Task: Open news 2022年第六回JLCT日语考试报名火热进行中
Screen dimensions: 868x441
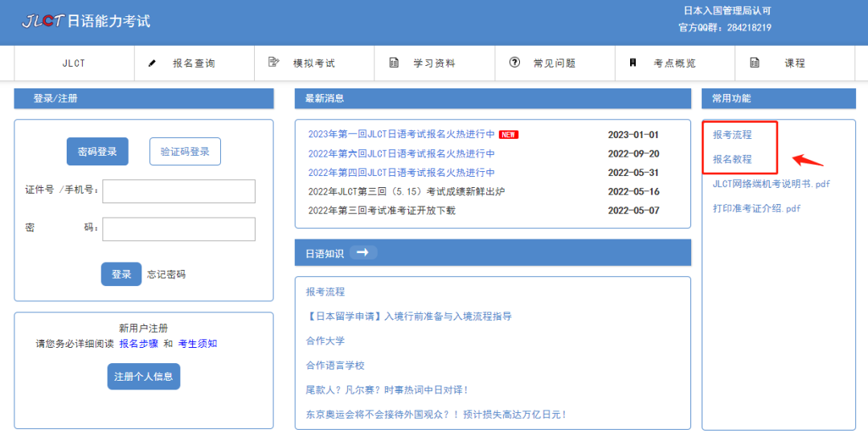Action: click(401, 153)
